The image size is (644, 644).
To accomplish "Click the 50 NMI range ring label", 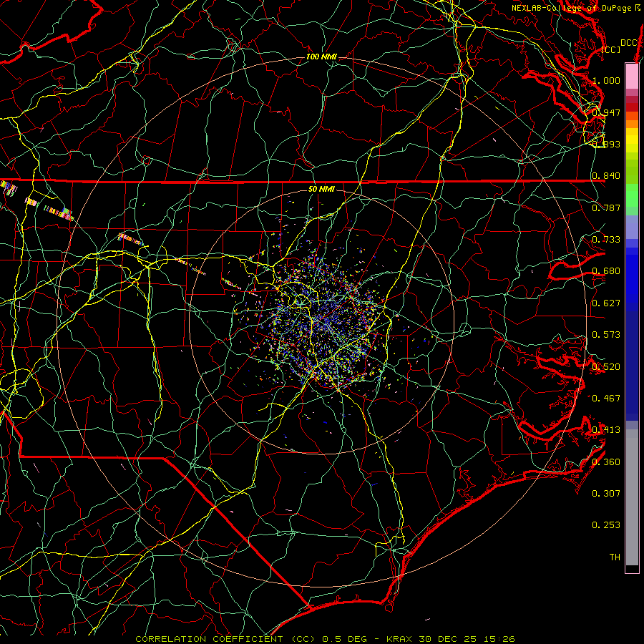I will coord(321,189).
